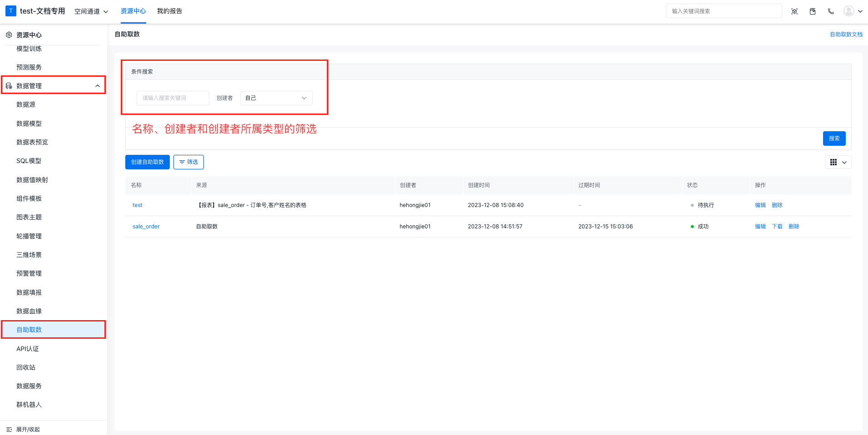Image resolution: width=868 pixels, height=435 pixels.
Task: Click the 2023-12-15 15:03:06 expiry cell
Action: (x=606, y=227)
